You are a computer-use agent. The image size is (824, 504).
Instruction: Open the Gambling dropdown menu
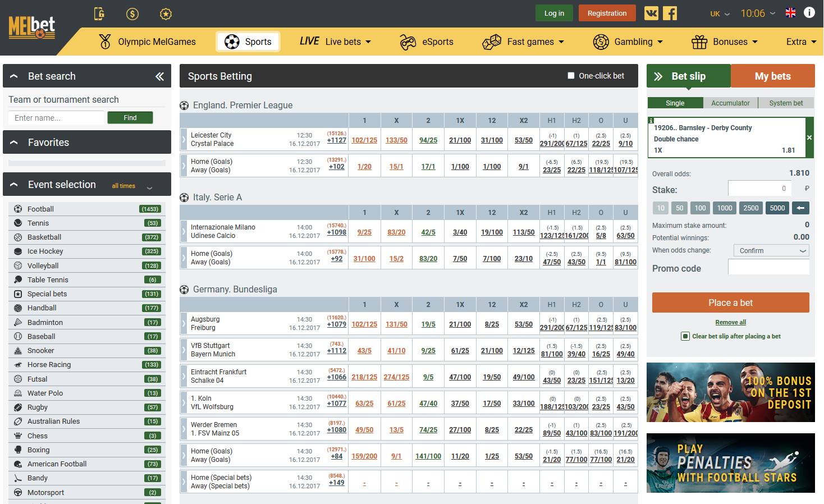[628, 42]
